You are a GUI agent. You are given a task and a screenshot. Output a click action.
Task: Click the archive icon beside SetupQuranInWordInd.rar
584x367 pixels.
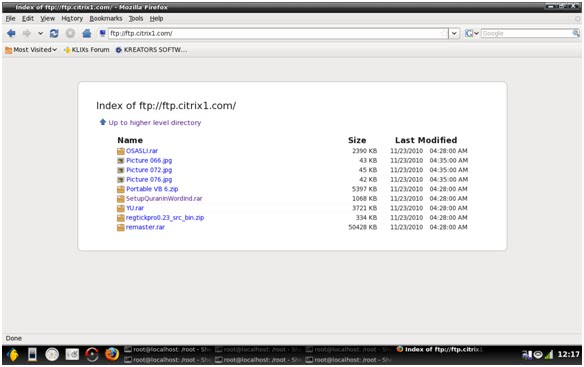(121, 199)
